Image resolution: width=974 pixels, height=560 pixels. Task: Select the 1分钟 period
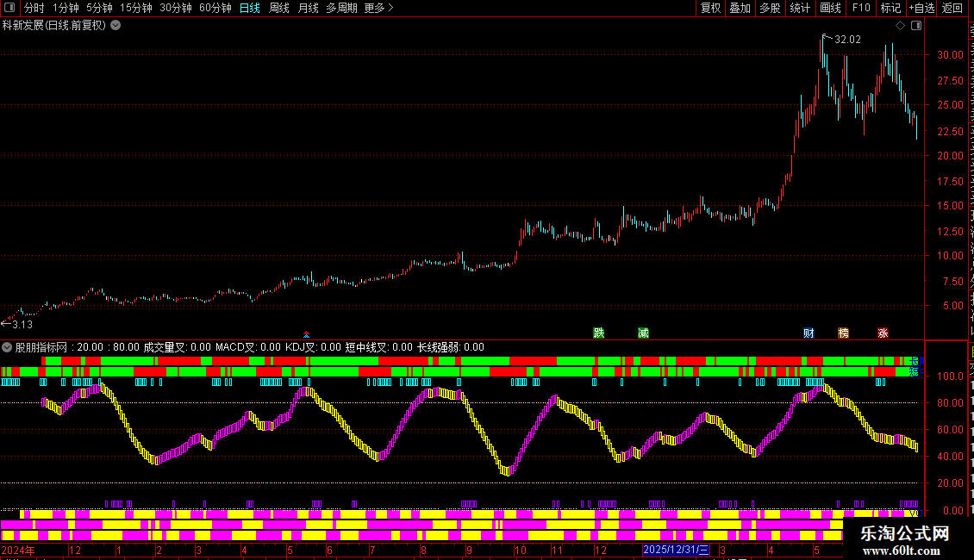pyautogui.click(x=66, y=8)
